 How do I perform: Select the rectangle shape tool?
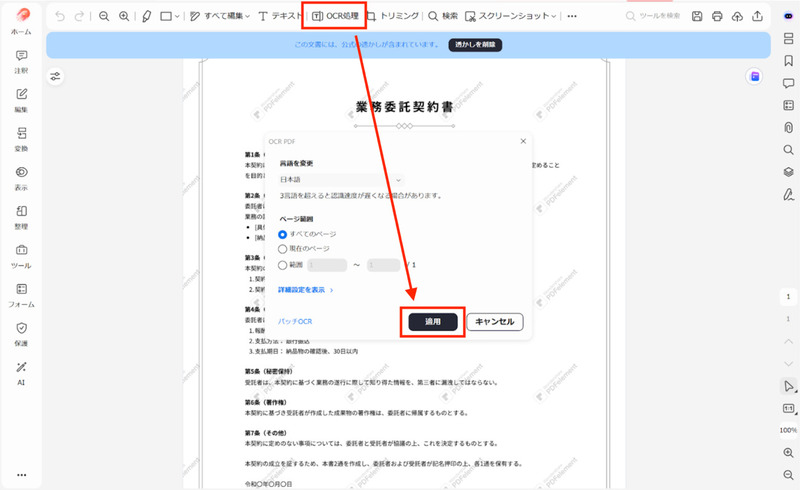point(166,16)
